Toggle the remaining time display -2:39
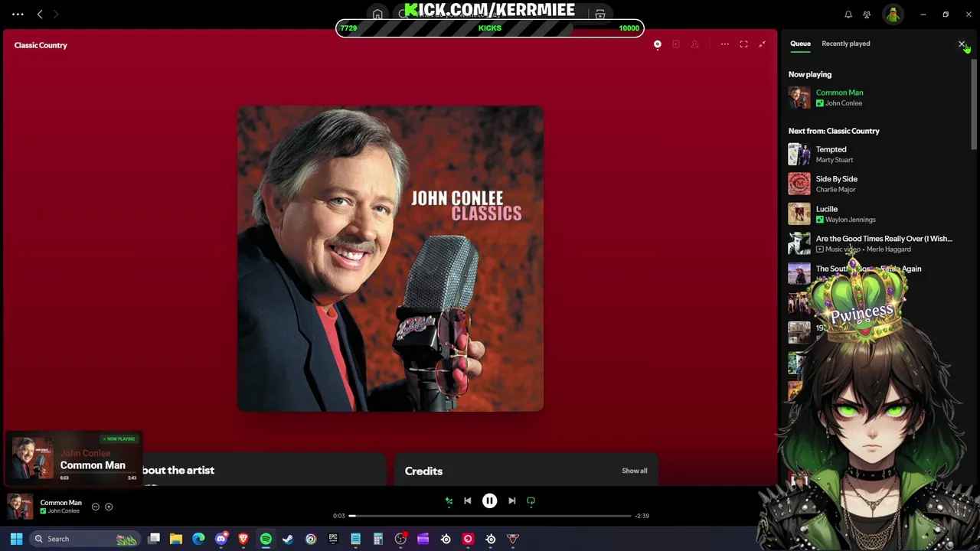 (642, 516)
